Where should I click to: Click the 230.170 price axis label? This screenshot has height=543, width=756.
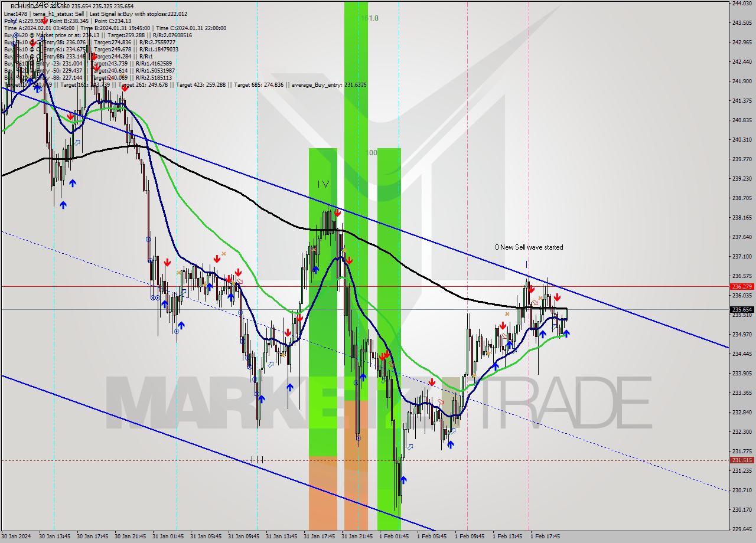741,510
